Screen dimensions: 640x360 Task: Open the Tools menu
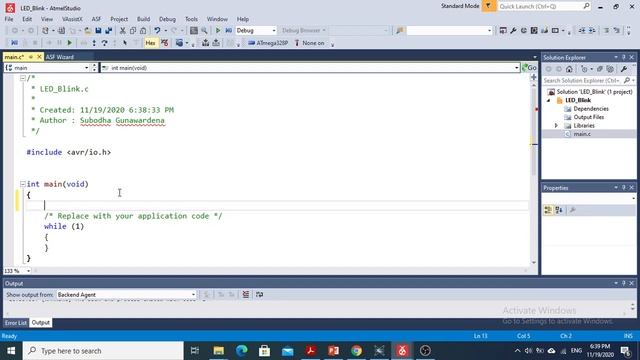click(x=191, y=19)
